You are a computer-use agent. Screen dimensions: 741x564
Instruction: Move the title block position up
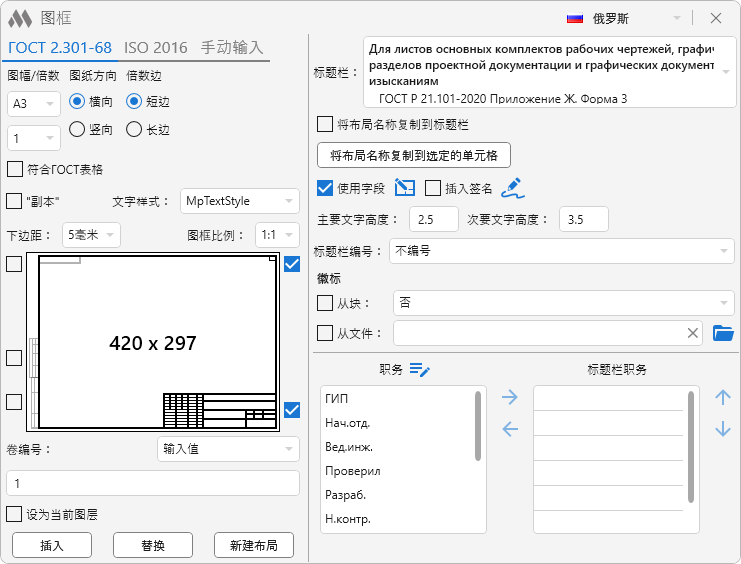pyautogui.click(x=723, y=398)
